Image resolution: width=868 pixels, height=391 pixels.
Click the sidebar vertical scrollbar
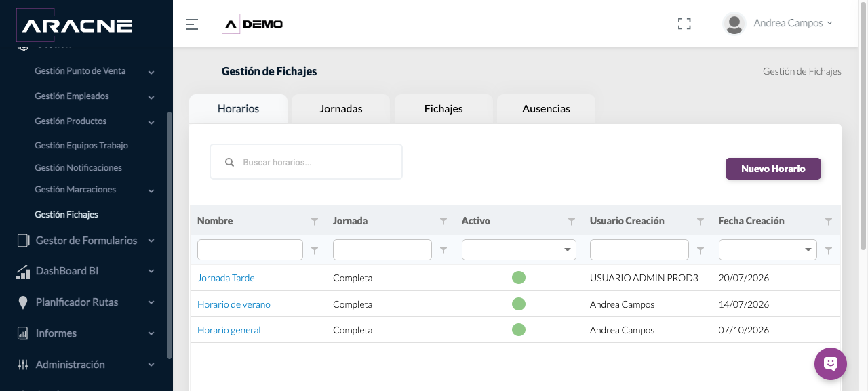(170, 235)
